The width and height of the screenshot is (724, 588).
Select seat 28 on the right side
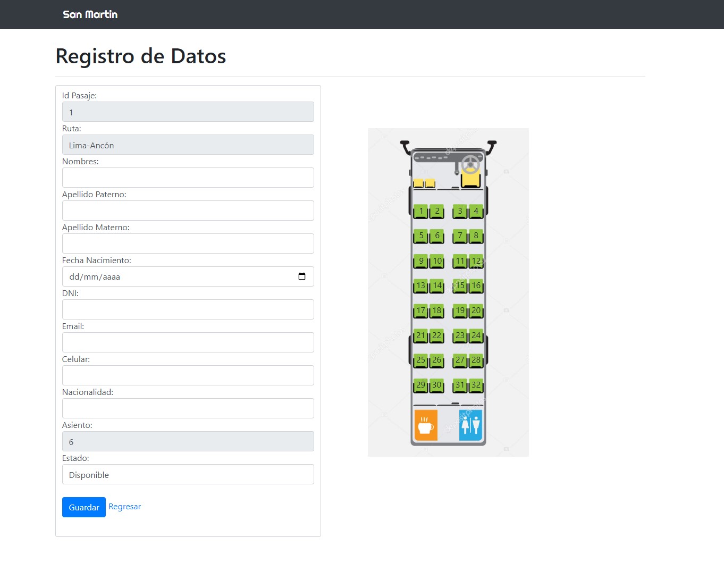pyautogui.click(x=476, y=360)
